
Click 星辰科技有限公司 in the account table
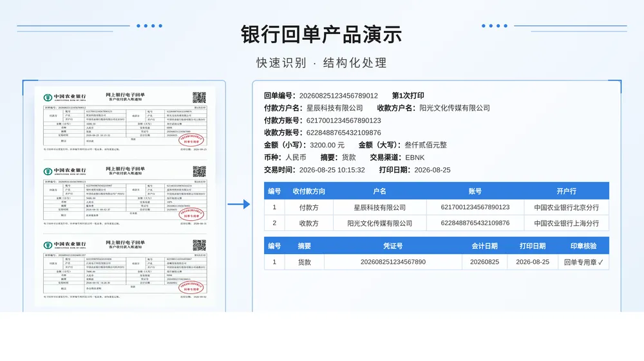[x=379, y=208]
